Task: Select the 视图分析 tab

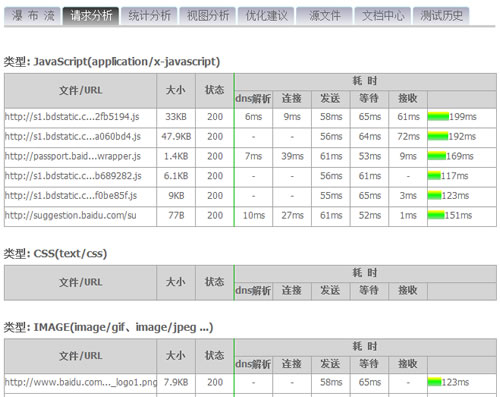Action: coord(208,16)
